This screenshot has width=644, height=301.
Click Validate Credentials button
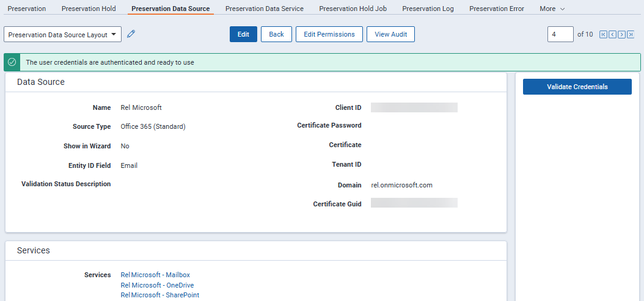pyautogui.click(x=577, y=87)
